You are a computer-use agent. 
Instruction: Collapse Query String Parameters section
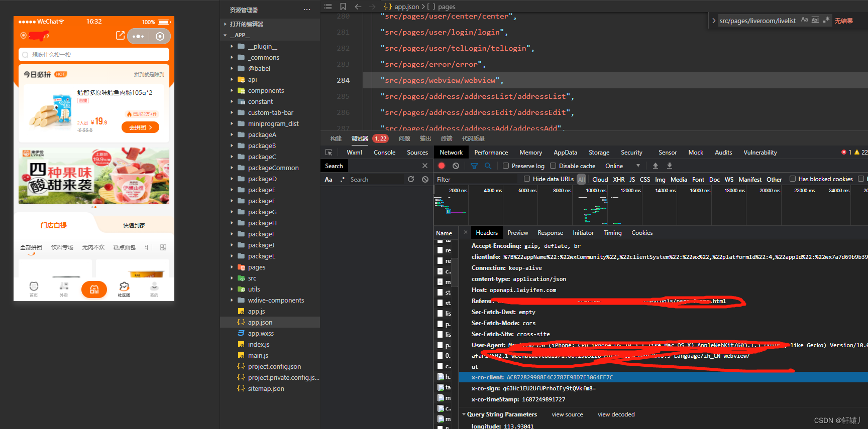click(x=464, y=414)
